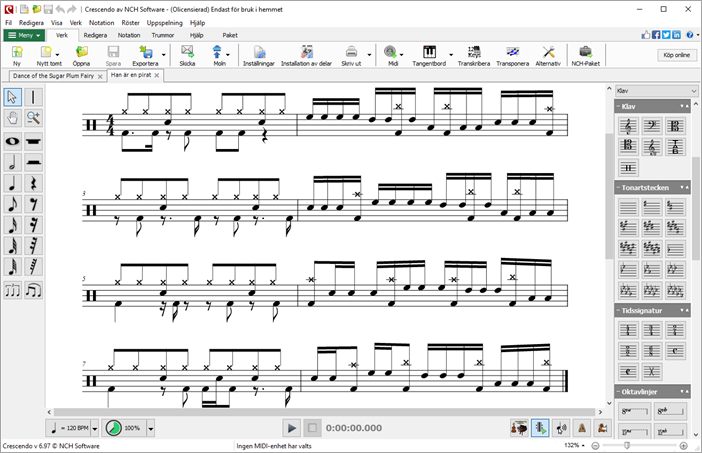Choose the eighth rest tool
702x453 pixels.
coord(34,204)
